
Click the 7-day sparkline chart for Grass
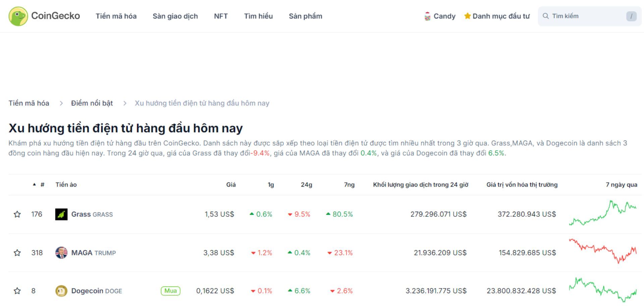602,214
